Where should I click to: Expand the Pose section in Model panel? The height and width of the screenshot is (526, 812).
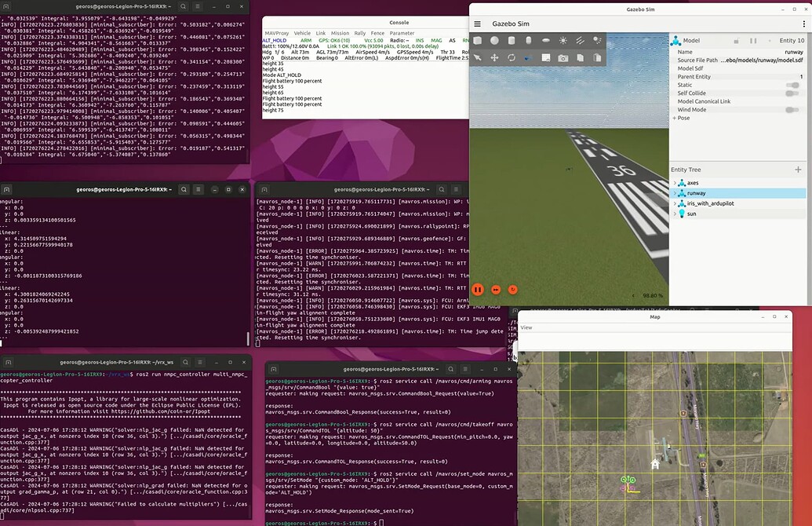tap(675, 119)
